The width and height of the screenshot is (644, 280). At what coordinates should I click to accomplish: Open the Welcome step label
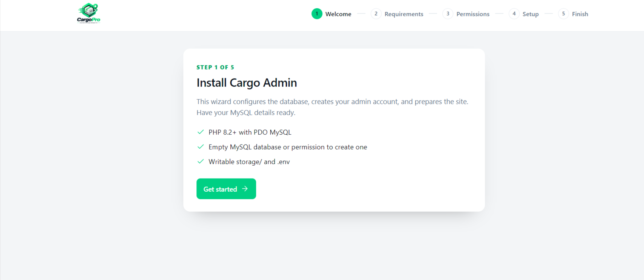click(x=338, y=14)
